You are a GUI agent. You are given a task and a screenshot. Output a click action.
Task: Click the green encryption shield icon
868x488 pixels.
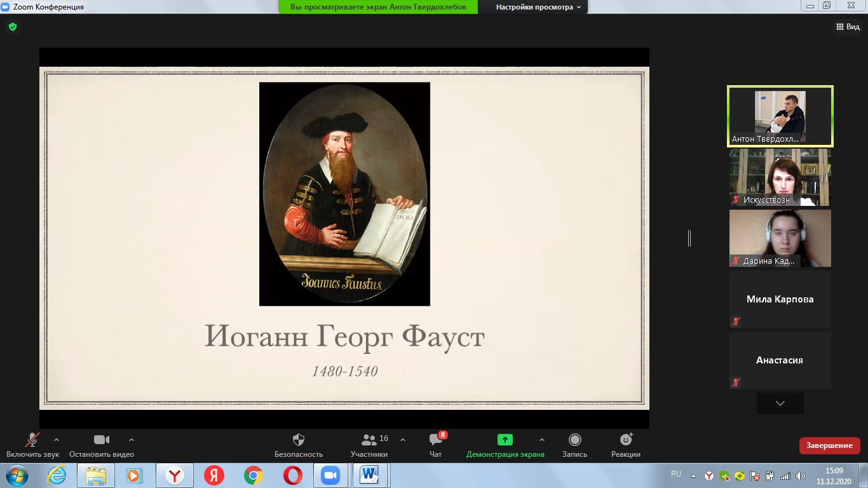(12, 27)
